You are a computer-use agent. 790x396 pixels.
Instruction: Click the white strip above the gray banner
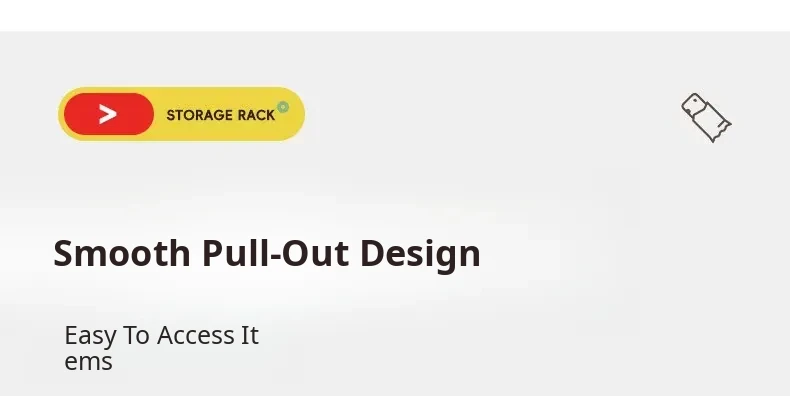(395, 15)
